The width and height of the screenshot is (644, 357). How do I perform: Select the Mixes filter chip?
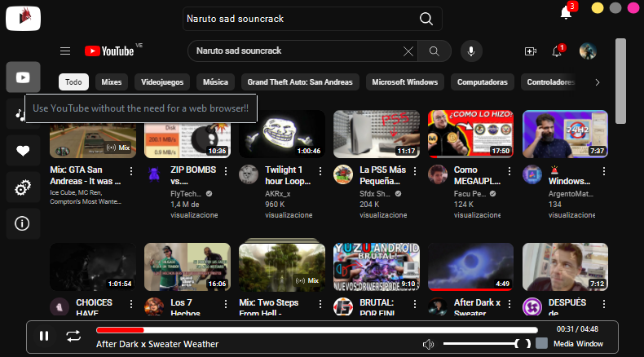point(112,82)
